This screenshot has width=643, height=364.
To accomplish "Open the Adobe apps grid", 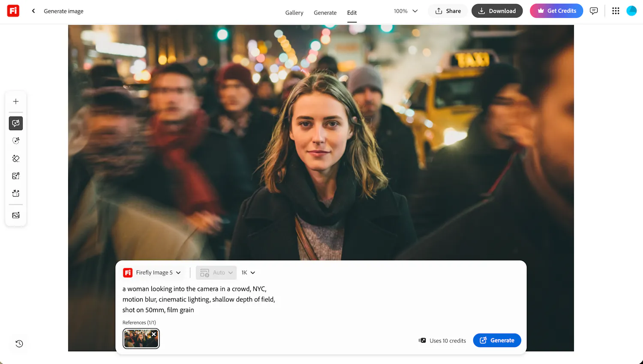I will tap(616, 11).
